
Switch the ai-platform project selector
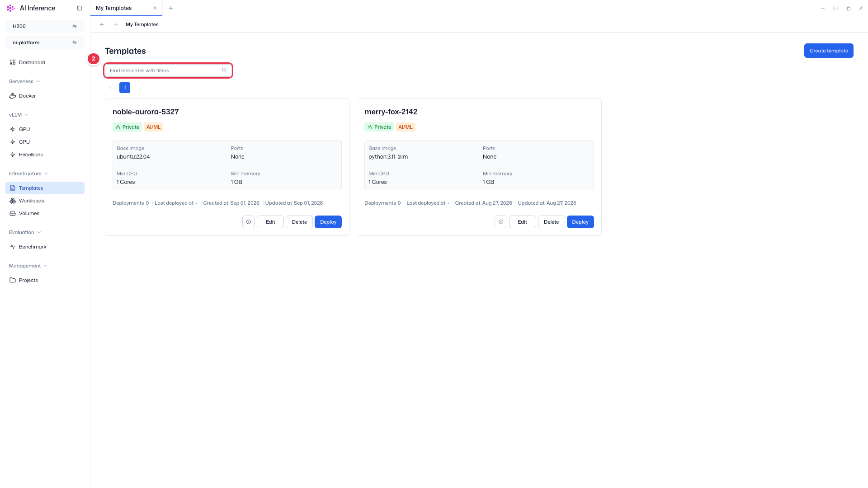pyautogui.click(x=45, y=42)
